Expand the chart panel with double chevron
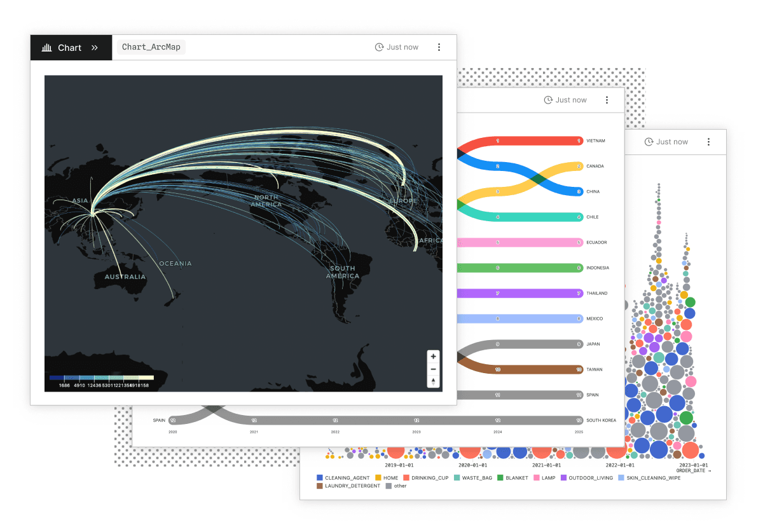 tap(94, 48)
